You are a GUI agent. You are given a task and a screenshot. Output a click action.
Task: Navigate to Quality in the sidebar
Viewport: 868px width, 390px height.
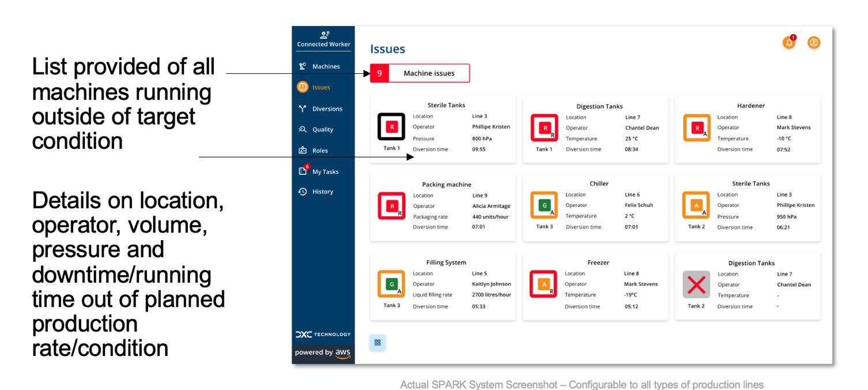[x=323, y=130]
